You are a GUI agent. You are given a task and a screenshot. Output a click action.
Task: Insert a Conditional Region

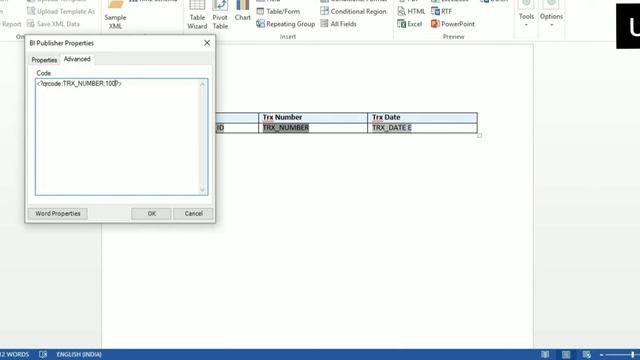tap(353, 11)
